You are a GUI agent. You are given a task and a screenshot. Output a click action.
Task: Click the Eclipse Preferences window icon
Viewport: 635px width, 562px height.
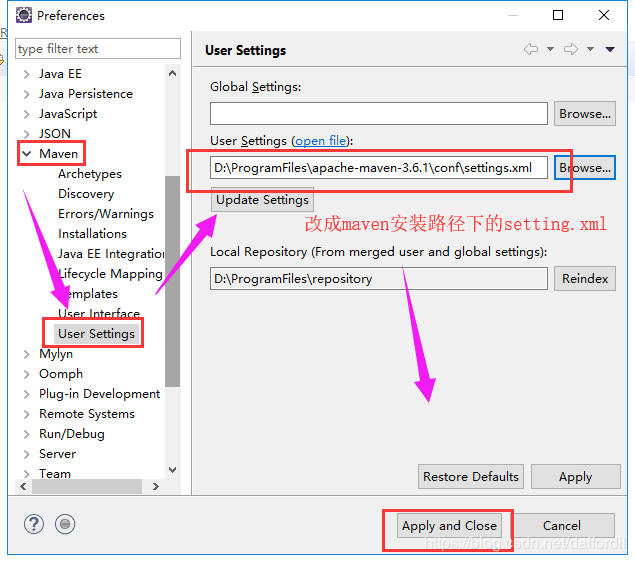pos(23,15)
